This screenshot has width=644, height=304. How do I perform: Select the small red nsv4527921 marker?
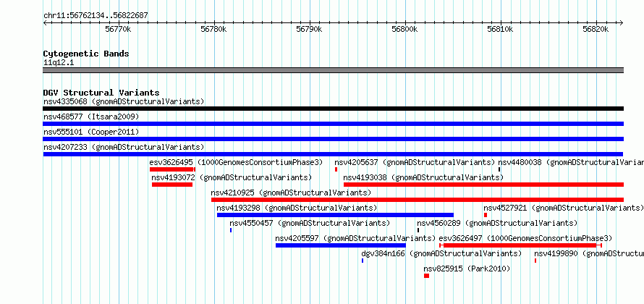(x=486, y=215)
